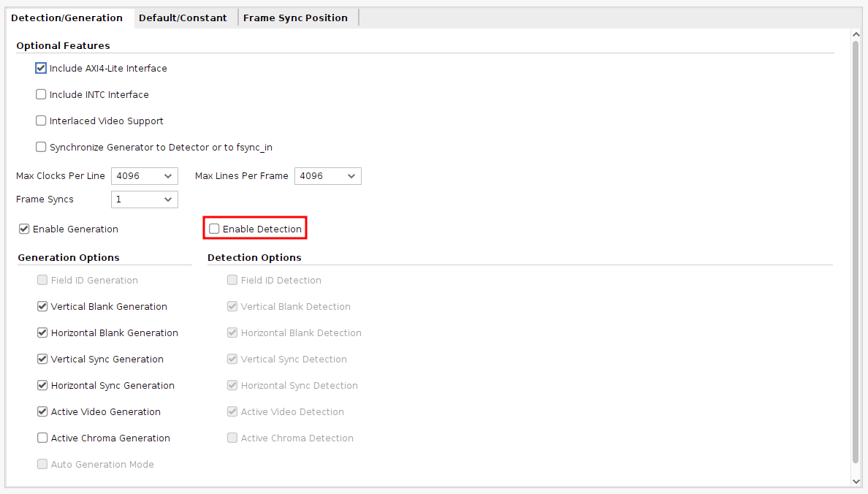The image size is (868, 494).
Task: Enable Active Chroma Generation
Action: tap(42, 438)
